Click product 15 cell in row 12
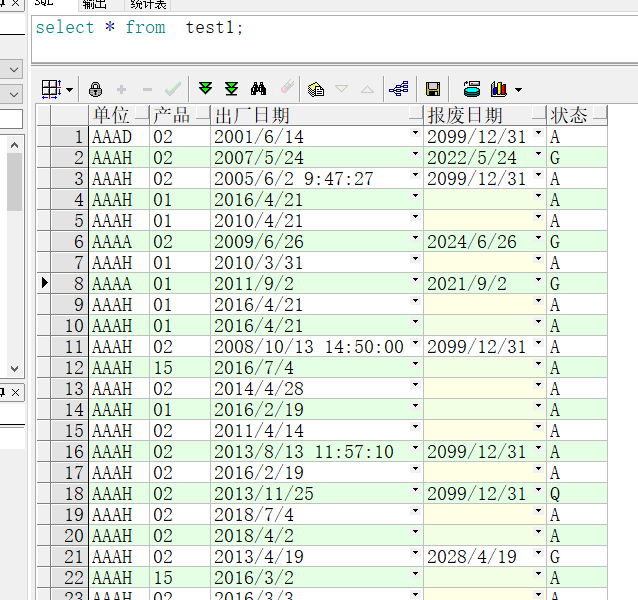 coord(180,367)
